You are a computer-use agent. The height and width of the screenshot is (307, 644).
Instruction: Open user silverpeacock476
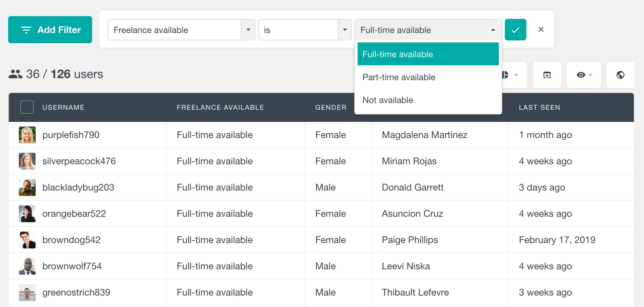79,161
